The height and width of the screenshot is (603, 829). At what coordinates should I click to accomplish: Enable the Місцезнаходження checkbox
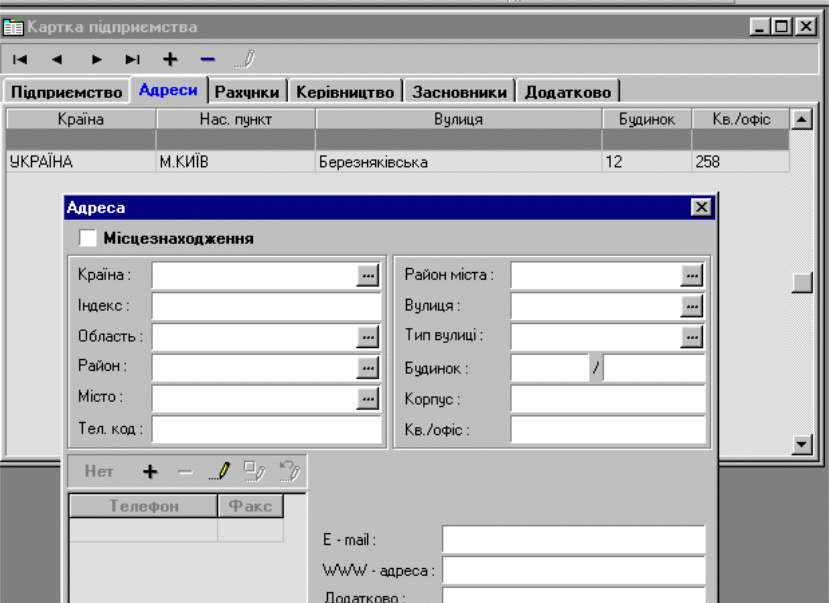click(88, 238)
